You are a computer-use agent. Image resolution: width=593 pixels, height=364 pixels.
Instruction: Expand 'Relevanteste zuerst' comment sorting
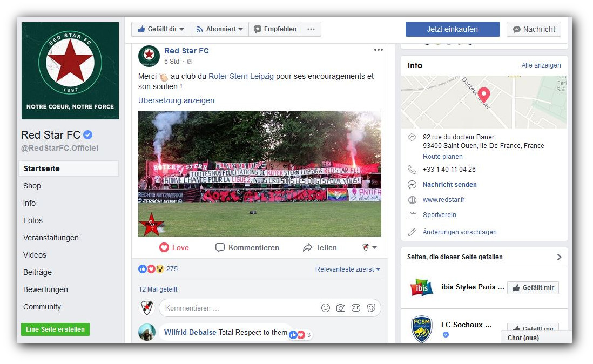click(x=347, y=269)
